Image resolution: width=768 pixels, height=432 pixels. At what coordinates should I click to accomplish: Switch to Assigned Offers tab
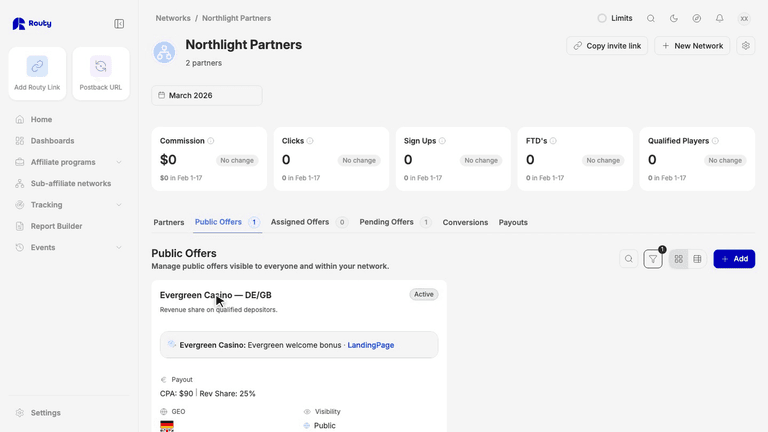tap(309, 222)
